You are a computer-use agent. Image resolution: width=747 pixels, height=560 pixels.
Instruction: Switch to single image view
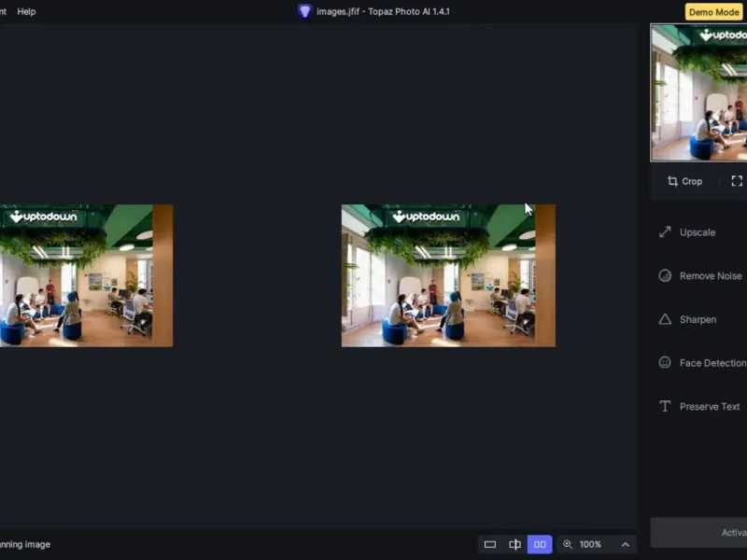point(489,544)
